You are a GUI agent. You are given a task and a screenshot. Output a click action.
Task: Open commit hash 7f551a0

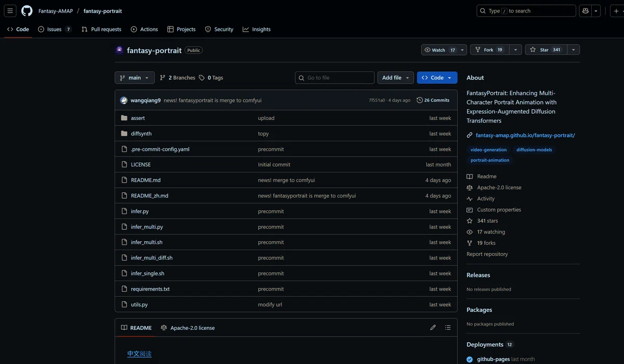[377, 100]
